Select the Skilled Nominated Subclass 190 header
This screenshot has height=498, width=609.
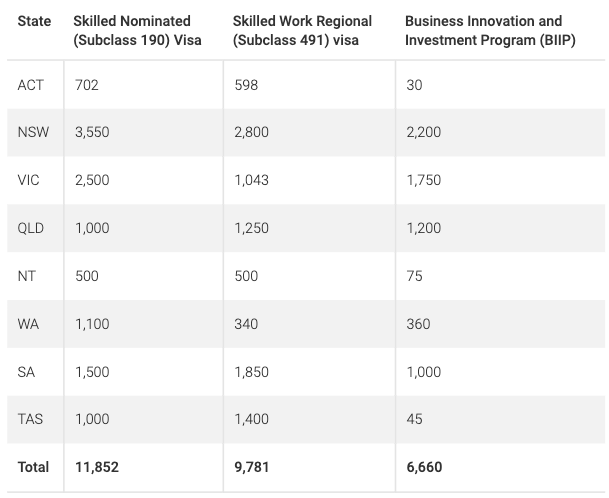[137, 30]
